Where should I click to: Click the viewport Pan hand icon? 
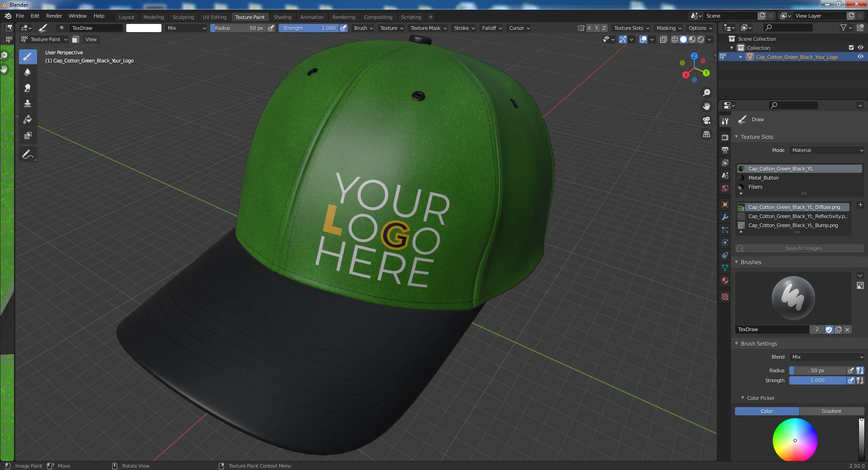click(706, 106)
